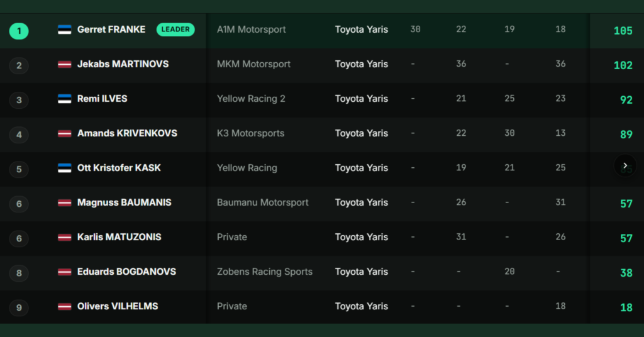Click the right chevron arrow on table
The height and width of the screenshot is (337, 644).
click(x=625, y=165)
